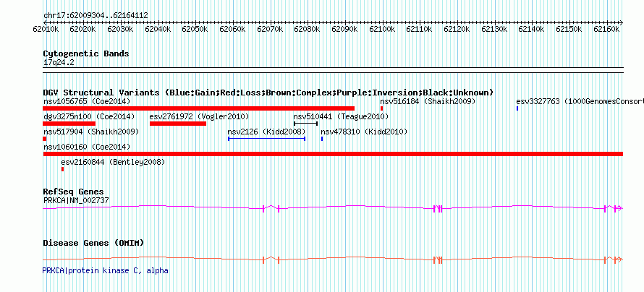644x292 pixels.
Task: Click the cytogenetic band 17q24.2 bar
Action: pyautogui.click(x=333, y=70)
